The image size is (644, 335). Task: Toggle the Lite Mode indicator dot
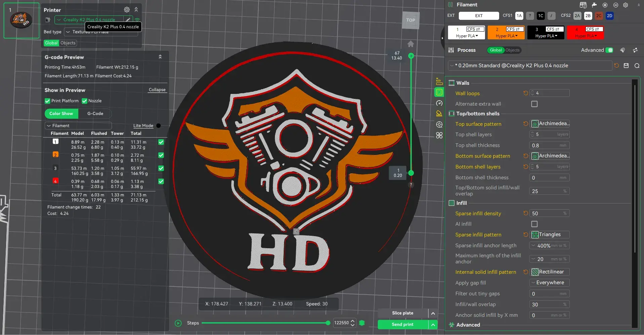pos(159,126)
